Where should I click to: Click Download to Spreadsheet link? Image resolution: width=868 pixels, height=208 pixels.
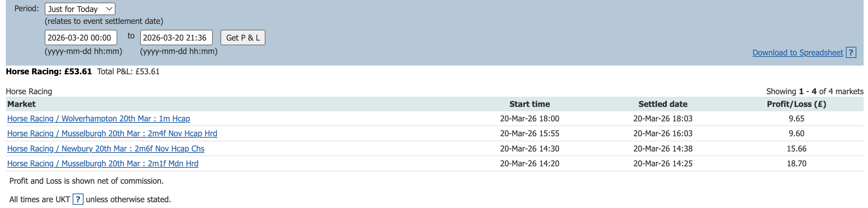coord(798,53)
